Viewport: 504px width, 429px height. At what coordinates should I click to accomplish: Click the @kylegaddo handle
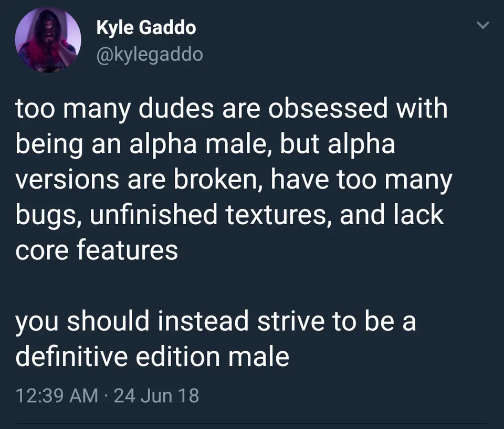pos(149,53)
